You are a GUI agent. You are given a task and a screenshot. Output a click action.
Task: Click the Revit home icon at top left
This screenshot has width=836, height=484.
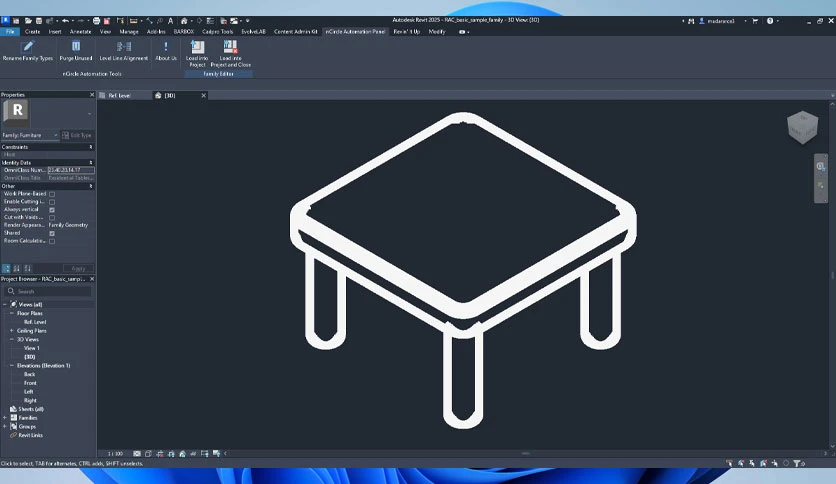point(5,21)
